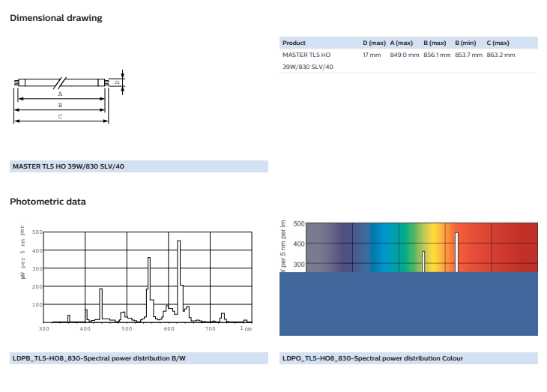Select the '849.0 mm' table value

[x=405, y=55]
